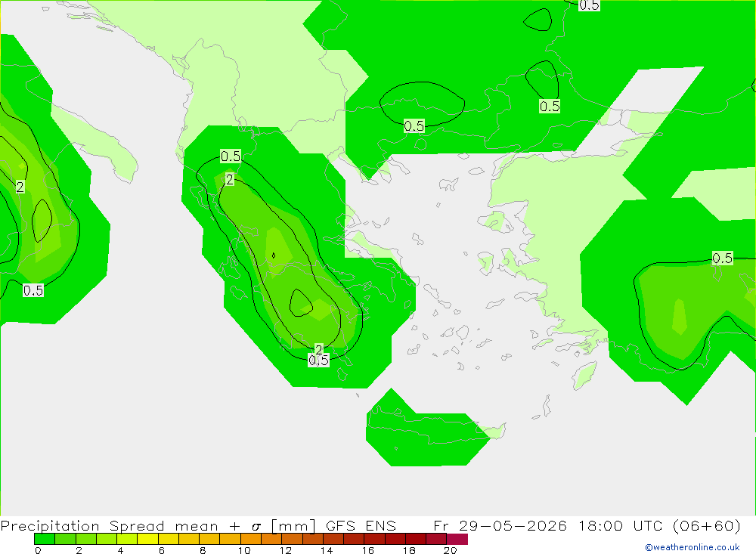The image size is (756, 554).
Task: Click '0.5' label at bottom of Italy contour
Action: coord(33,290)
